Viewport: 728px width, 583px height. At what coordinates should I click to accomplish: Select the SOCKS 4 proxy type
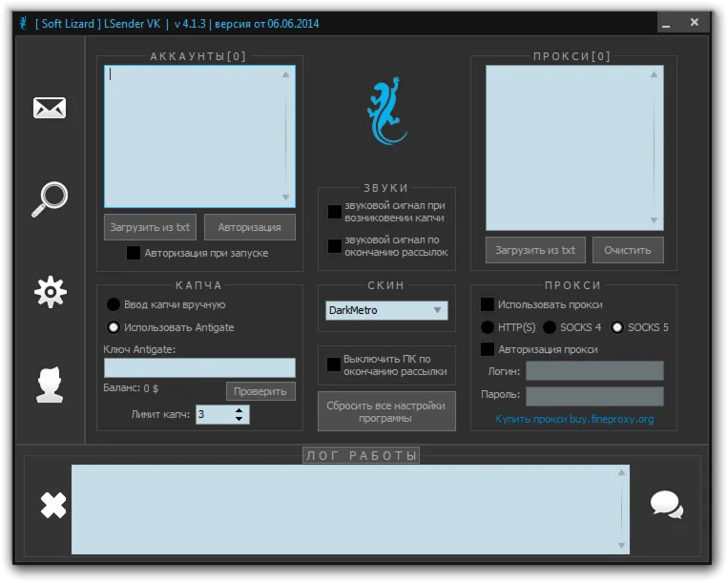[x=550, y=327]
